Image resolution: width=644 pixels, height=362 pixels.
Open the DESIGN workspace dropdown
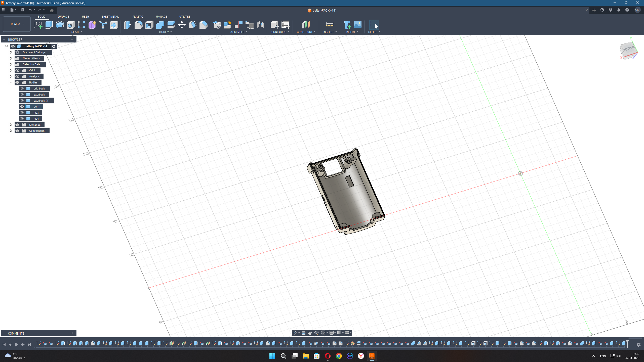[x=17, y=24]
